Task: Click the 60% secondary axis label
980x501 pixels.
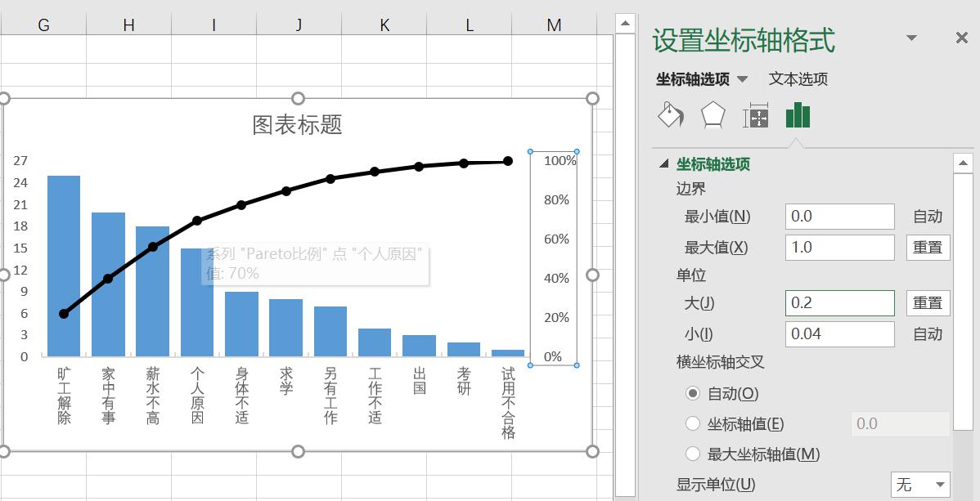Action: [x=557, y=239]
